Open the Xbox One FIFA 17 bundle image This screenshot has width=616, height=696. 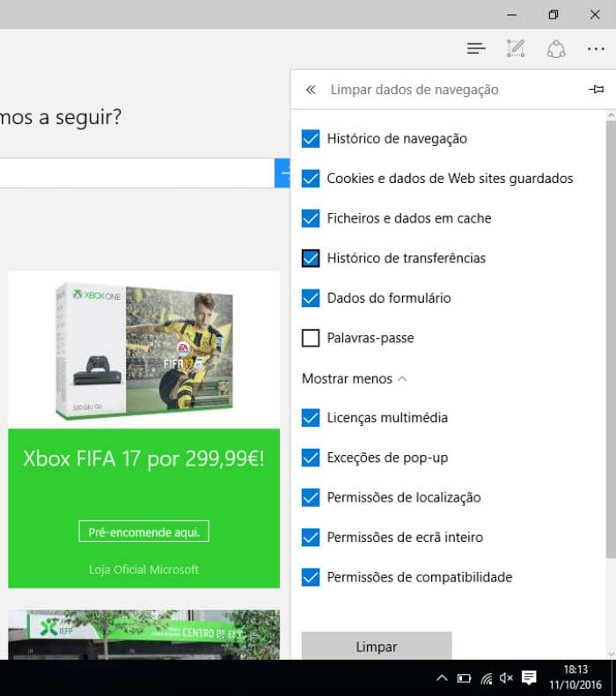point(143,350)
